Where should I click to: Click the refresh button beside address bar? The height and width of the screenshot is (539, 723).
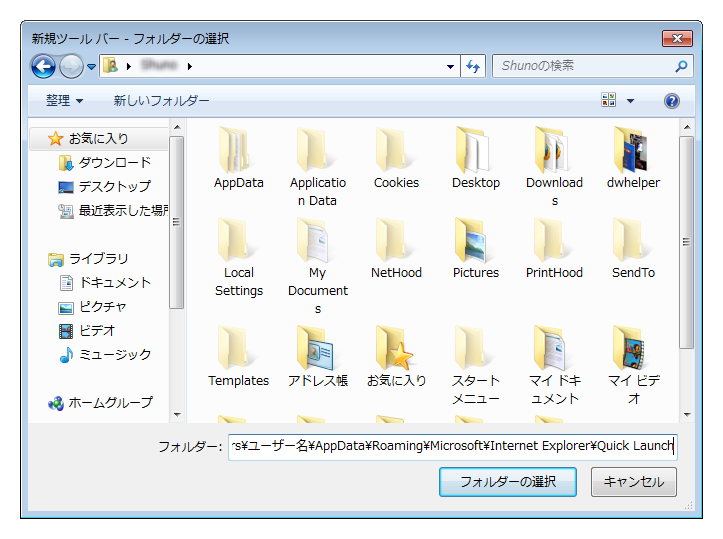[x=473, y=67]
